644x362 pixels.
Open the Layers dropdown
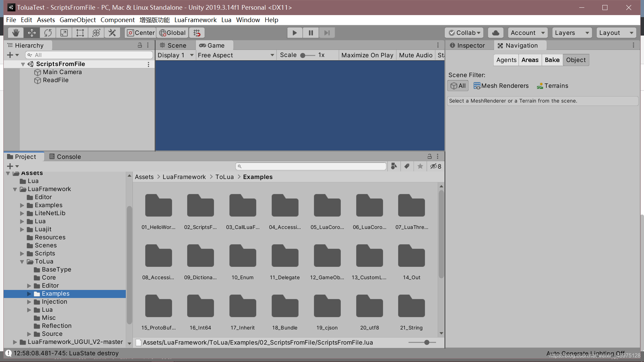coord(572,33)
